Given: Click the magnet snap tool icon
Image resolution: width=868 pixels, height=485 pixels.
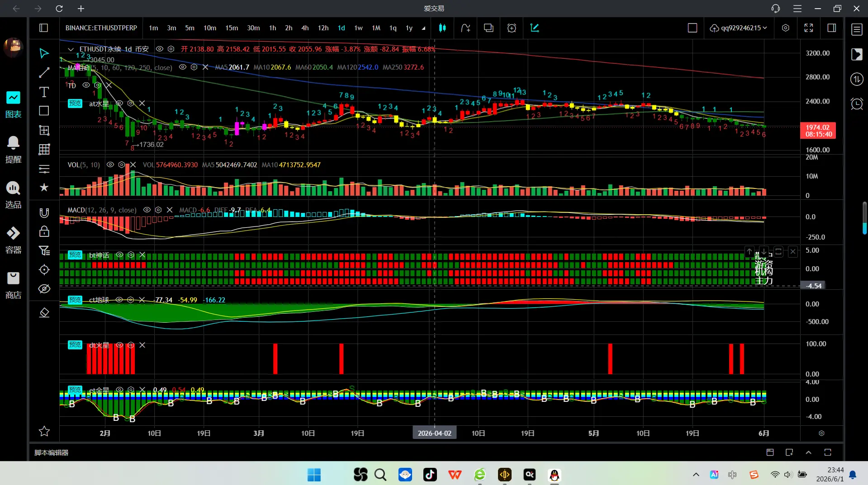Looking at the screenshot, I should coord(44,213).
